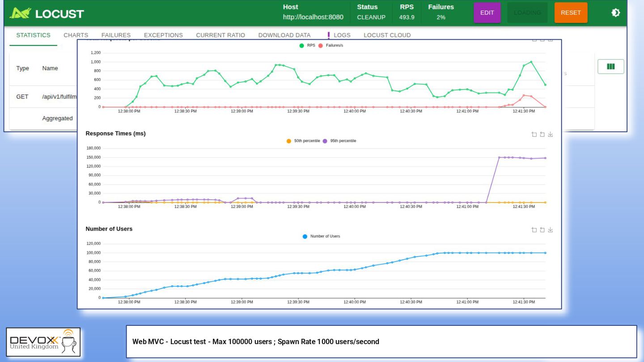Download the Number of Users chart

pos(551,230)
